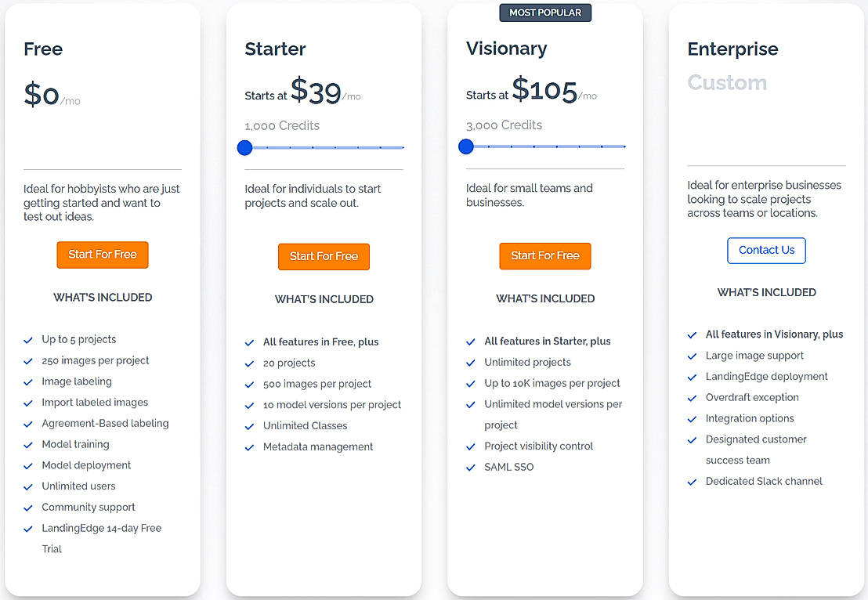Click the checkmark next to Overdraft exception

[692, 397]
